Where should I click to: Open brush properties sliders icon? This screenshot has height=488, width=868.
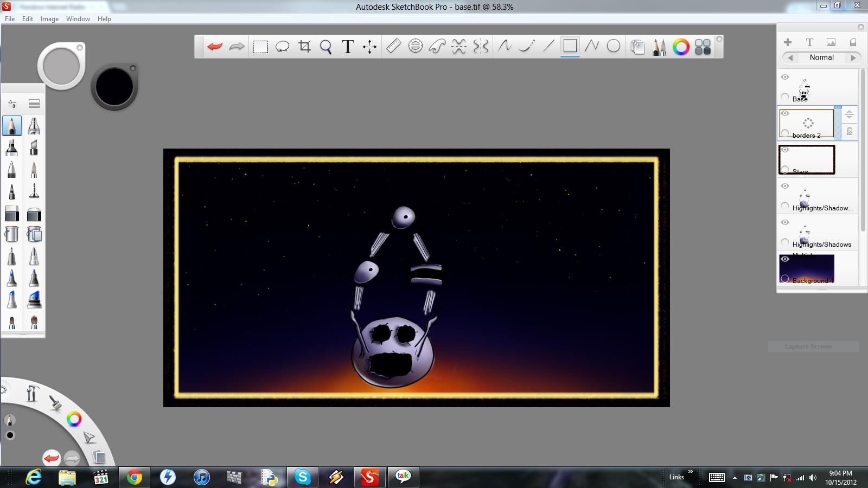pyautogui.click(x=12, y=104)
